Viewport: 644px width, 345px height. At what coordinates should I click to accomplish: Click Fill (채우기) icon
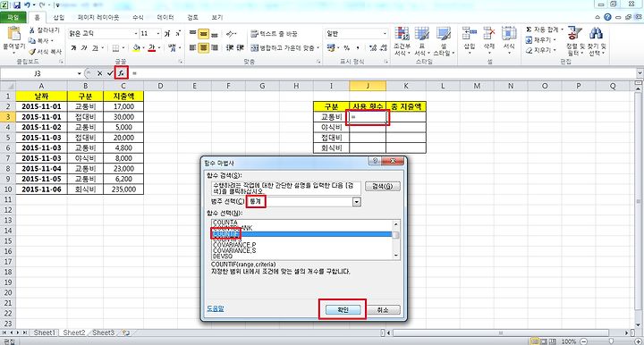529,40
